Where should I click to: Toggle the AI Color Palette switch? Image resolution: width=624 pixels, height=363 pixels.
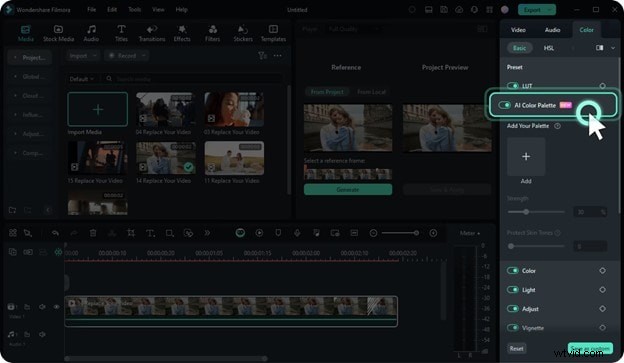point(504,105)
